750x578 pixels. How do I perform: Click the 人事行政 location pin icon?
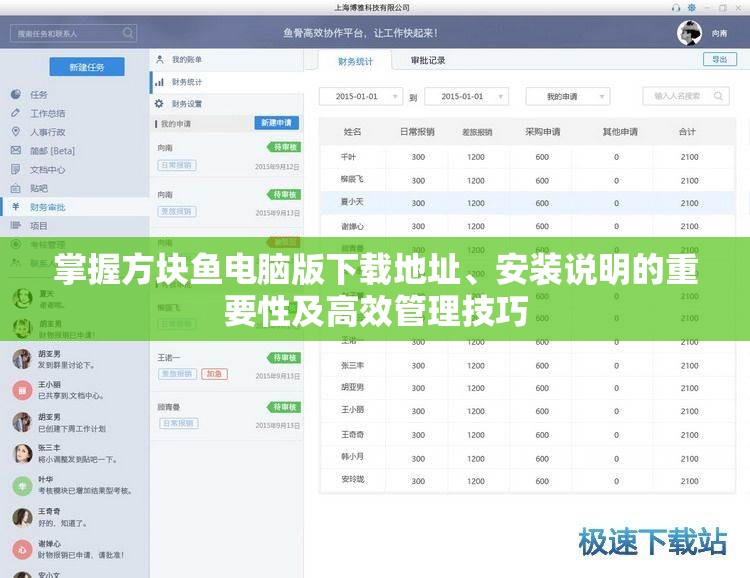[x=16, y=132]
